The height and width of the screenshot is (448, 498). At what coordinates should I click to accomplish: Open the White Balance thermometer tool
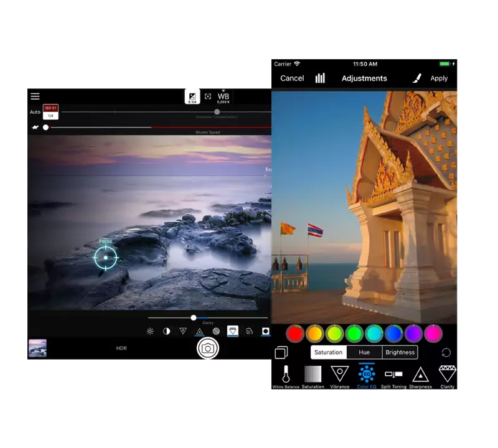(286, 376)
